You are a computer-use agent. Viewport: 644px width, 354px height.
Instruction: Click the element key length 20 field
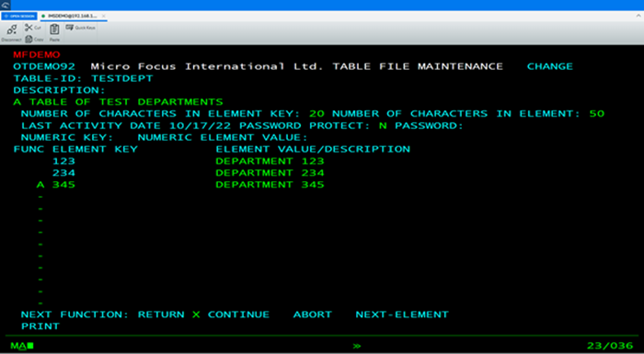tap(316, 114)
